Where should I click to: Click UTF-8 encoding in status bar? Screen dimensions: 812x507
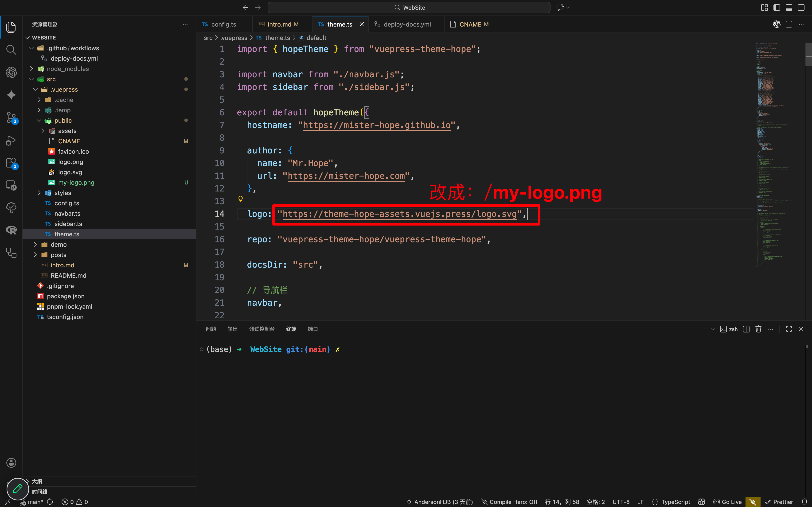pos(621,502)
